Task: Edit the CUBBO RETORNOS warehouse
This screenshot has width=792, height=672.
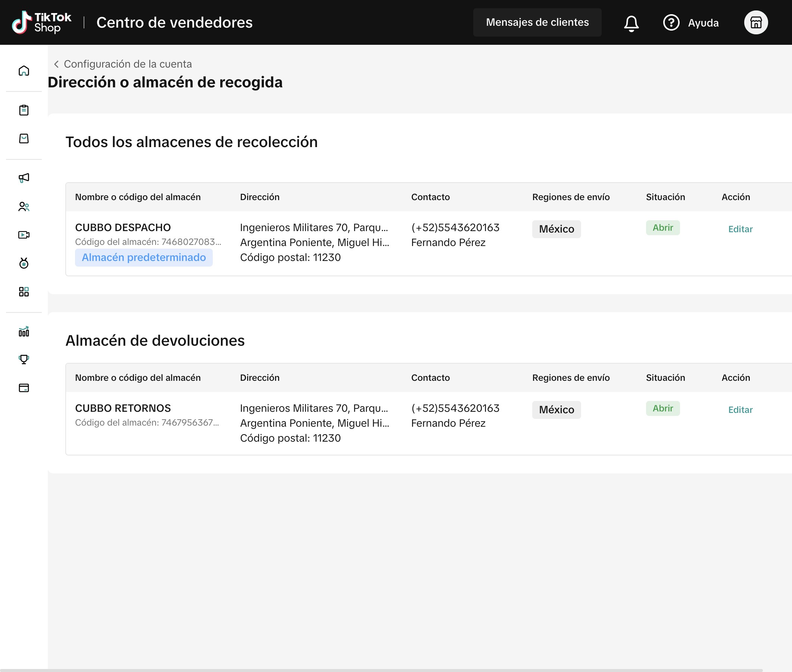Action: [x=740, y=410]
